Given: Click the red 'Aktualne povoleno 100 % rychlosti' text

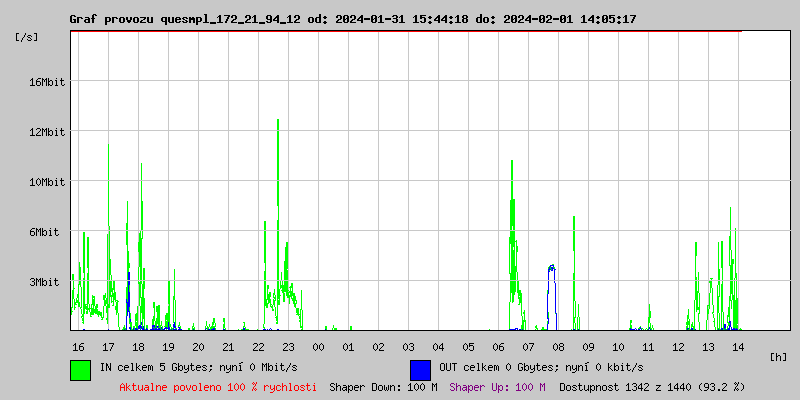Looking at the screenshot, I should (x=218, y=387).
